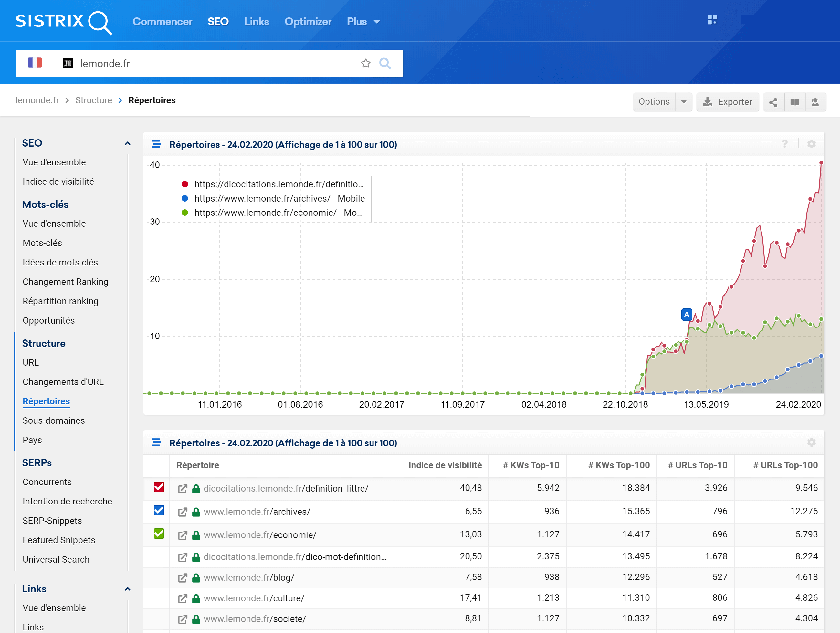
Task: Click the lock icon for definition_littre row
Action: coord(196,489)
